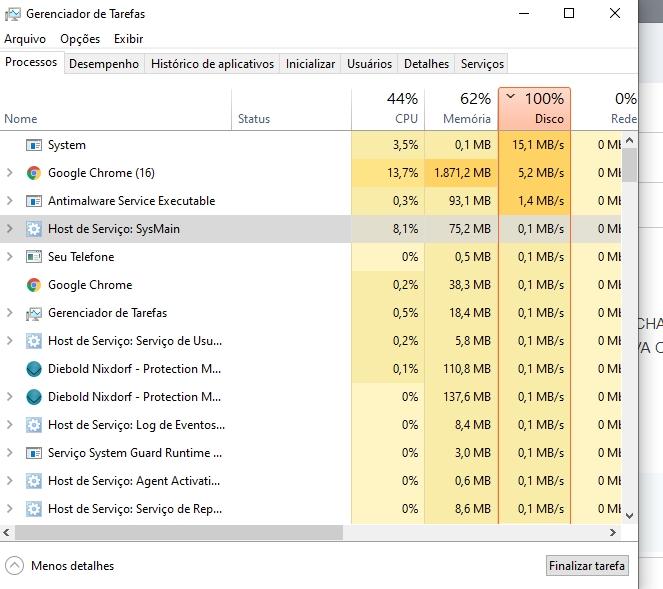Sort by the CPU column header

pyautogui.click(x=388, y=109)
